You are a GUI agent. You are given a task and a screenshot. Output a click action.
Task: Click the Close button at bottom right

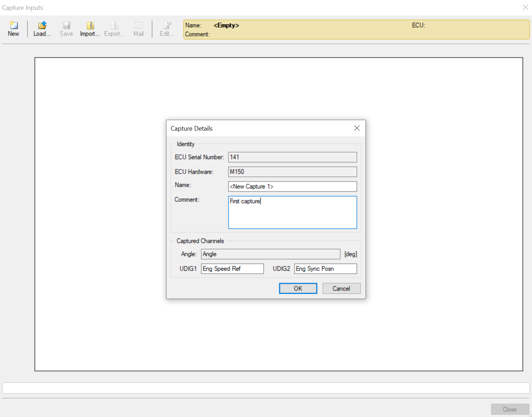pyautogui.click(x=509, y=409)
